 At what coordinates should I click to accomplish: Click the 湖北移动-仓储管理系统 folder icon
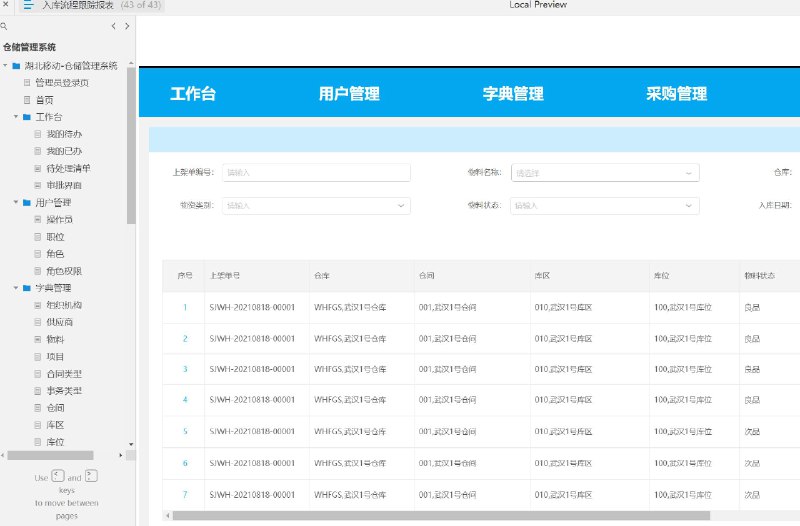click(16, 66)
